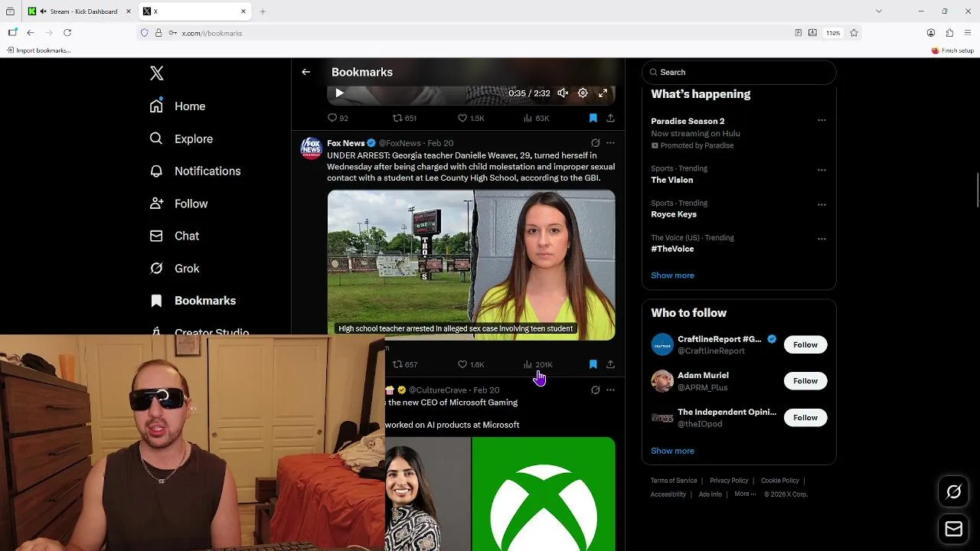The image size is (980, 551).
Task: Open Grok icon on CultureCrave post
Action: click(595, 390)
